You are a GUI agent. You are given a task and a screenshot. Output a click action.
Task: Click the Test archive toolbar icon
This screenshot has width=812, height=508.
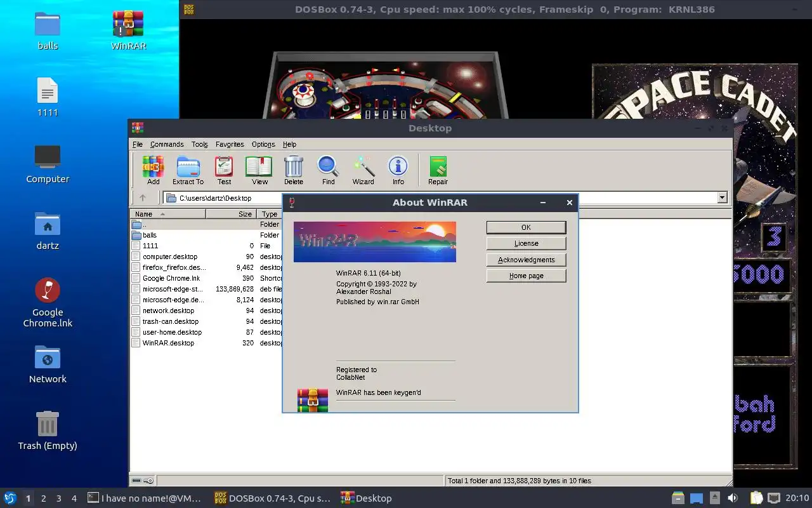click(x=224, y=170)
